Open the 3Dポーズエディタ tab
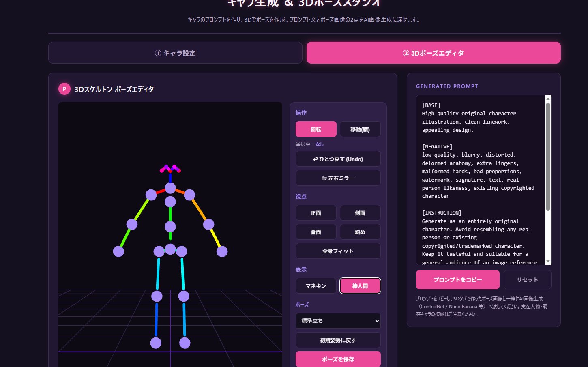Image resolution: width=588 pixels, height=367 pixels. (x=433, y=53)
